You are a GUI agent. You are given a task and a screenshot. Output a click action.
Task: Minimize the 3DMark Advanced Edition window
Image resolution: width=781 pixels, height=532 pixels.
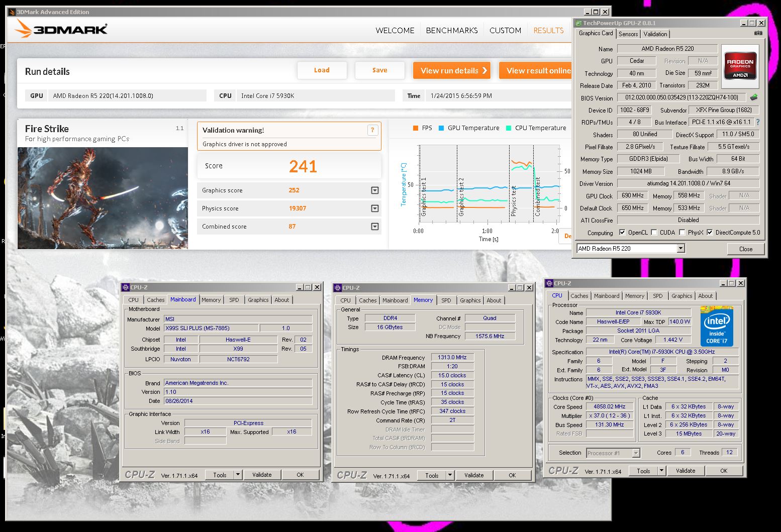tap(588, 12)
